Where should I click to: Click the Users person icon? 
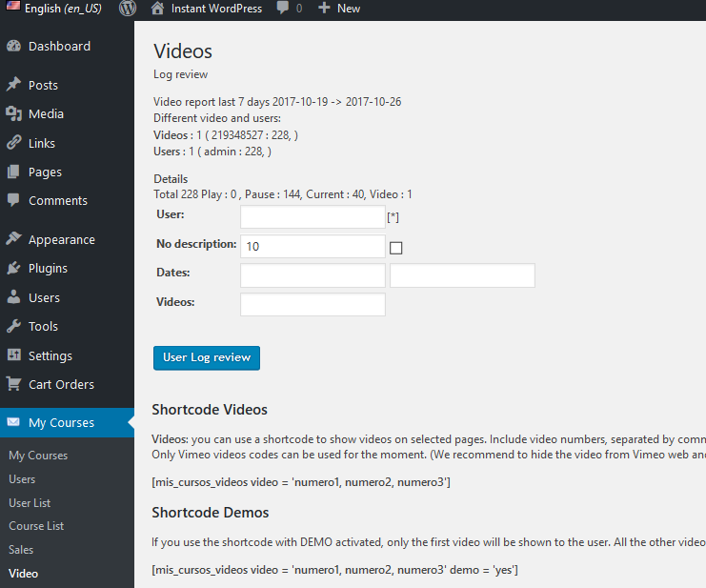[x=14, y=297]
